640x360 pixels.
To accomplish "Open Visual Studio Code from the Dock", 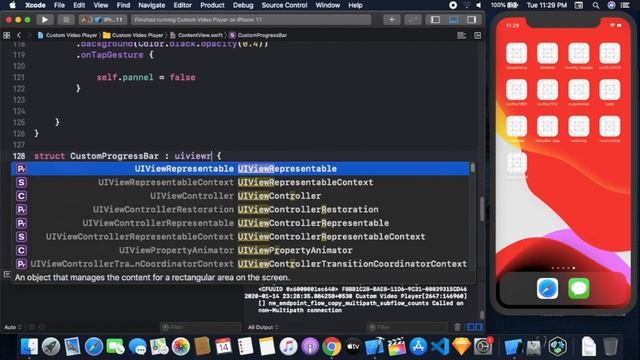I will click(x=440, y=347).
